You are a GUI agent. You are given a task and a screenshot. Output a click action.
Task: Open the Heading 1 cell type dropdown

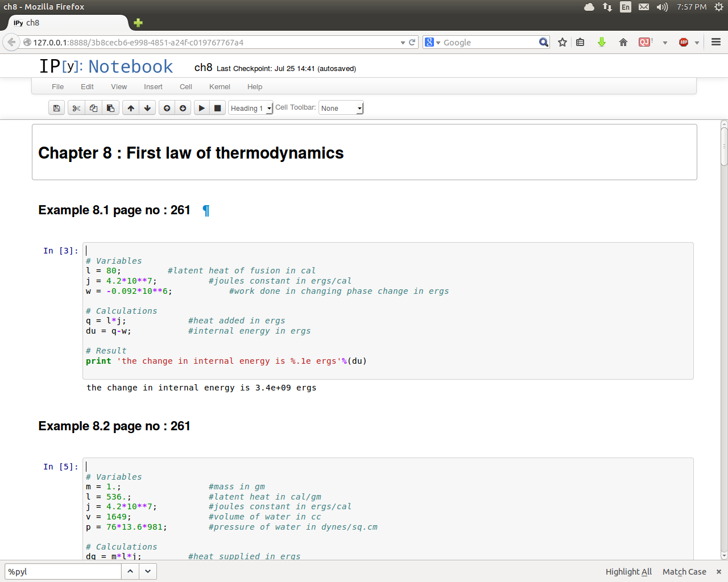pyautogui.click(x=251, y=108)
